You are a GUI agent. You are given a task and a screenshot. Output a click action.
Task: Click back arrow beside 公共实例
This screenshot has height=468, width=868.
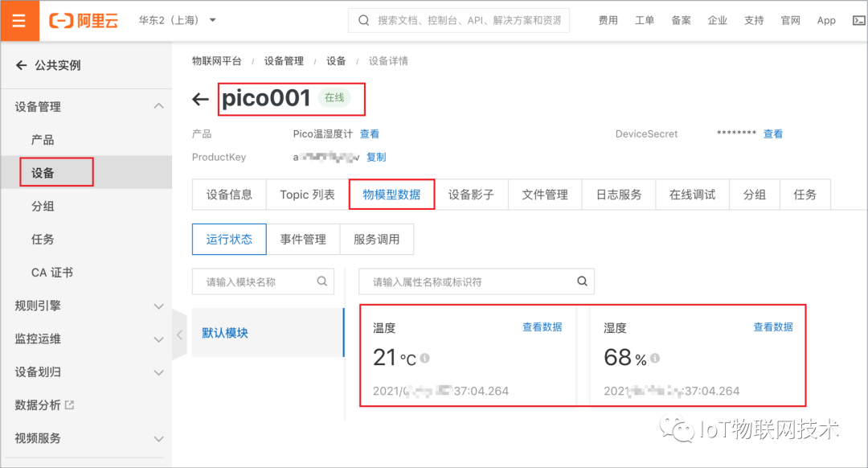(x=21, y=65)
